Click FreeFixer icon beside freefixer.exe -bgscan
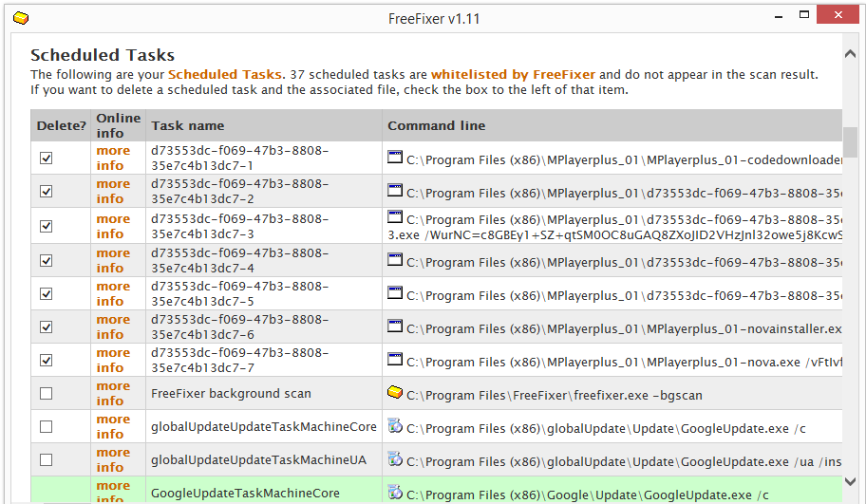Image resolution: width=866 pixels, height=504 pixels. (395, 393)
